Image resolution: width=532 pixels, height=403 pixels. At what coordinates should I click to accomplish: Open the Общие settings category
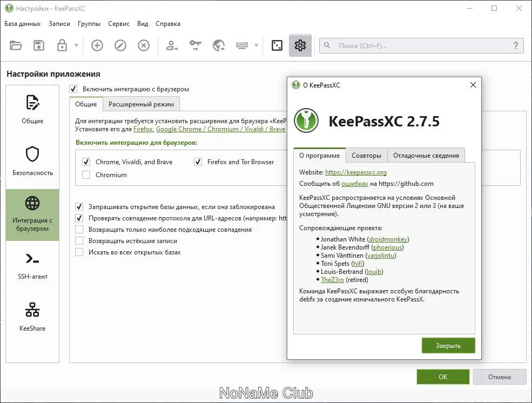point(32,110)
